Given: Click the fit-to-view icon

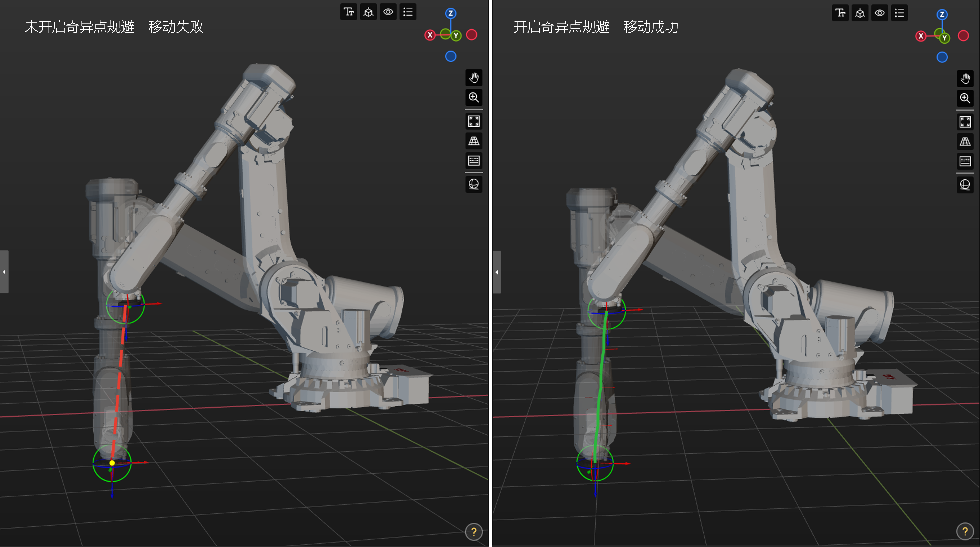Looking at the screenshot, I should point(474,122).
